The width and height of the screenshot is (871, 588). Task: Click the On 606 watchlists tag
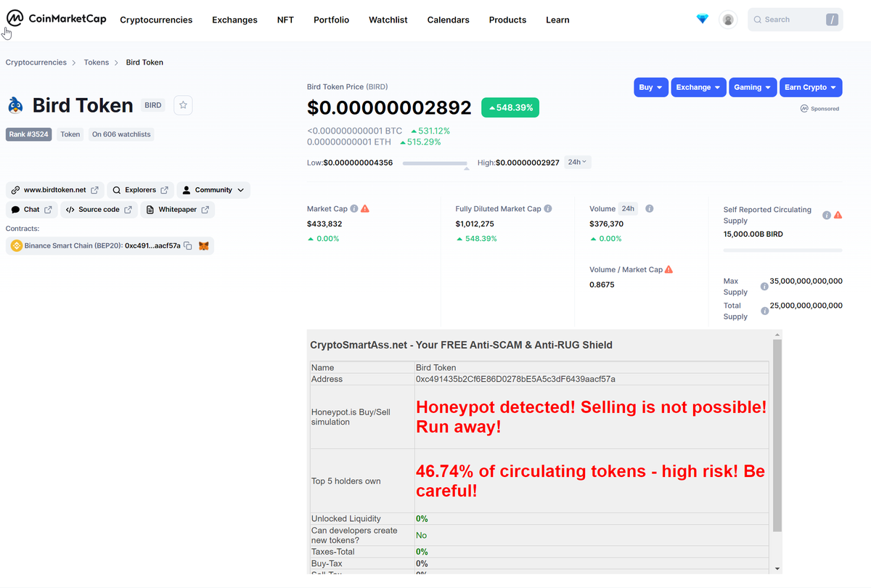coord(121,134)
